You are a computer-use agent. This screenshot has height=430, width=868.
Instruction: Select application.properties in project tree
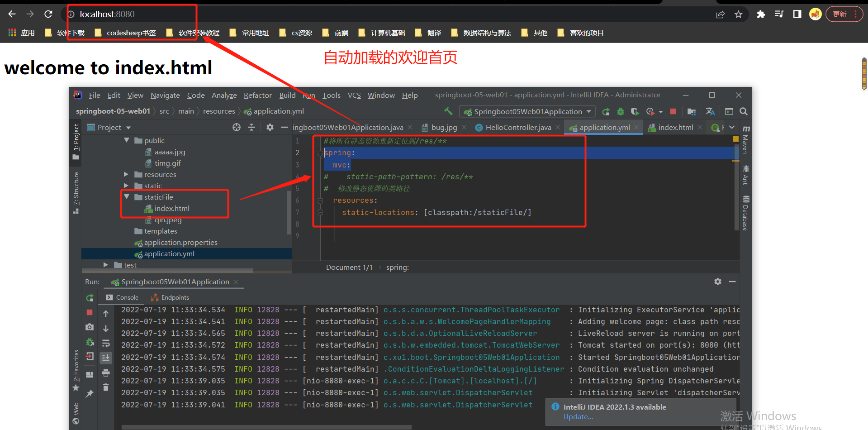(x=176, y=243)
